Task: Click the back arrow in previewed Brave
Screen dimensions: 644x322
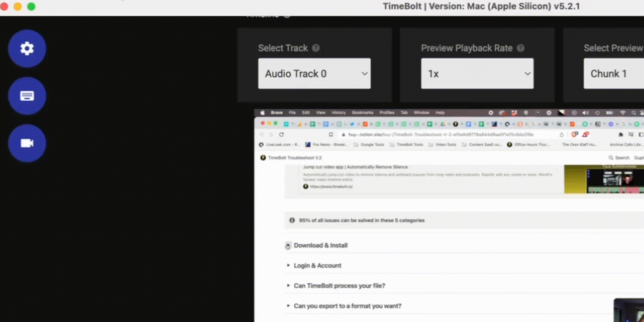Action: (262, 135)
